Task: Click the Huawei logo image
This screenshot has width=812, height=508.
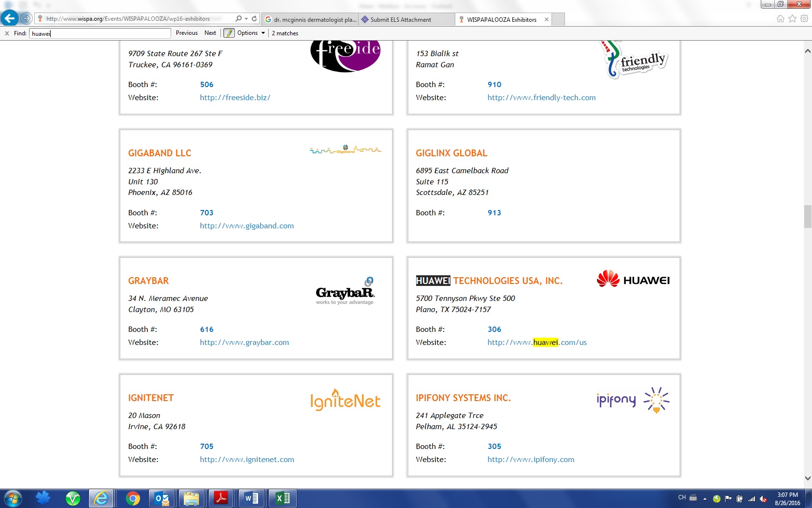Action: [x=633, y=279]
